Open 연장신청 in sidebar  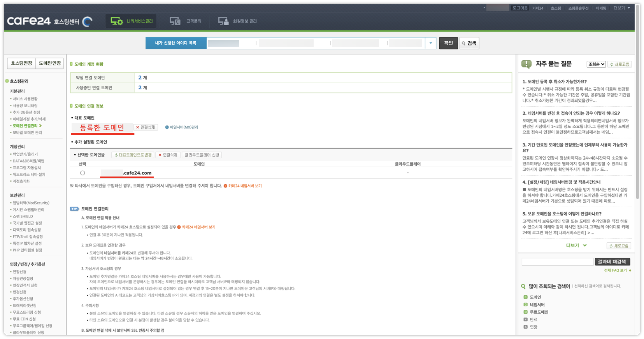point(19,272)
